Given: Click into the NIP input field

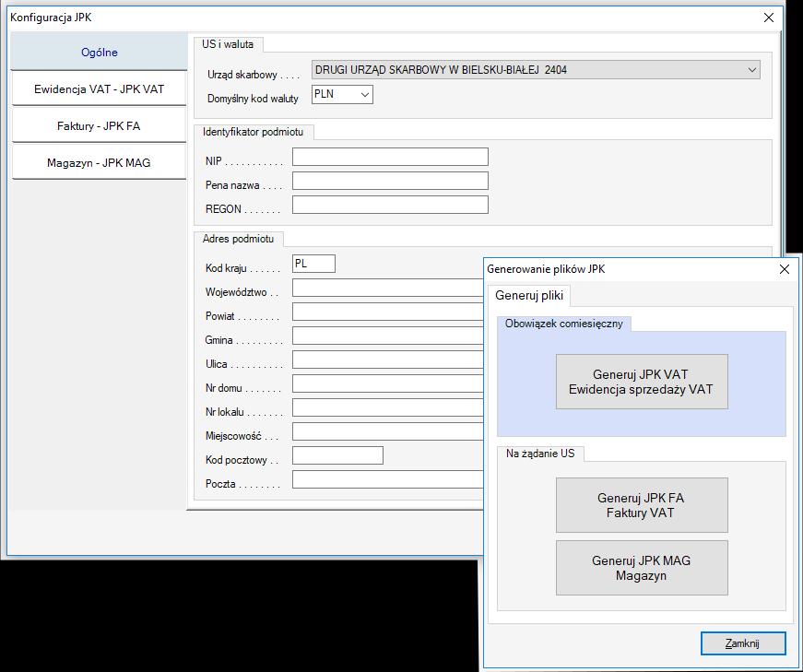Looking at the screenshot, I should [390, 157].
